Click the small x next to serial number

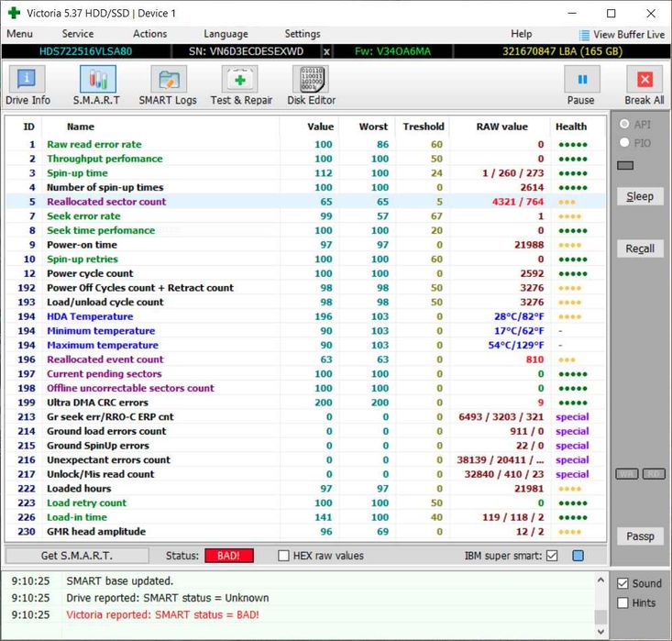tap(326, 52)
